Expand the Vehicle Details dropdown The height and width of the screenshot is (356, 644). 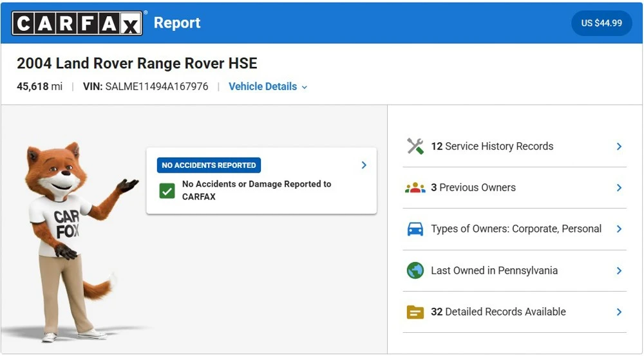pos(268,87)
